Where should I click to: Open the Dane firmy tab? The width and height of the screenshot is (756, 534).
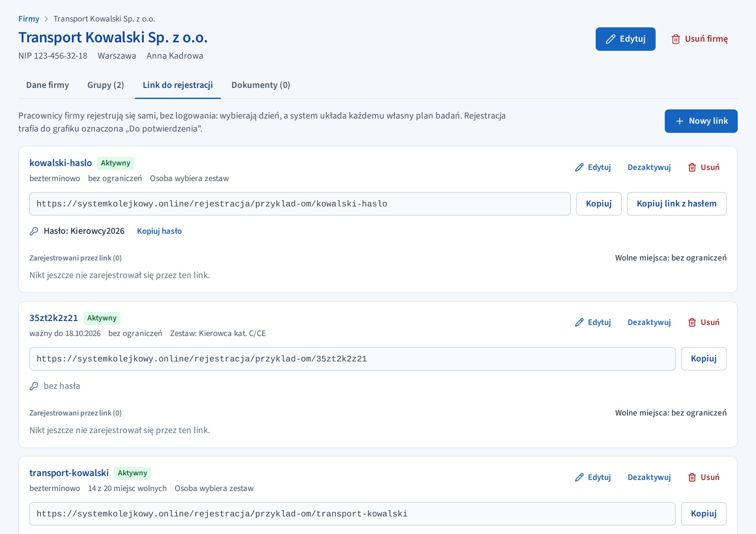pos(48,85)
